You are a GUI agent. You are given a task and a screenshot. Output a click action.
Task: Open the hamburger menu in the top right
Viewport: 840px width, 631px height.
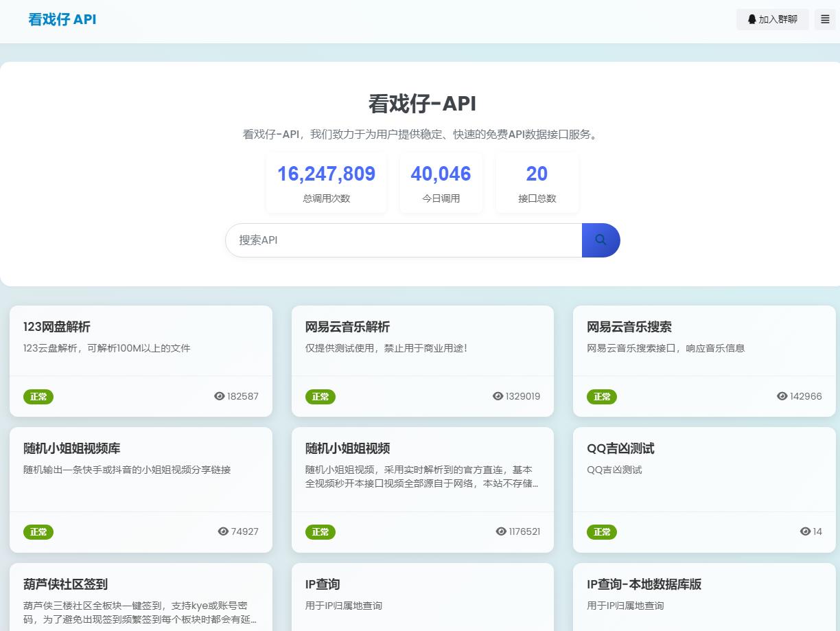click(825, 19)
